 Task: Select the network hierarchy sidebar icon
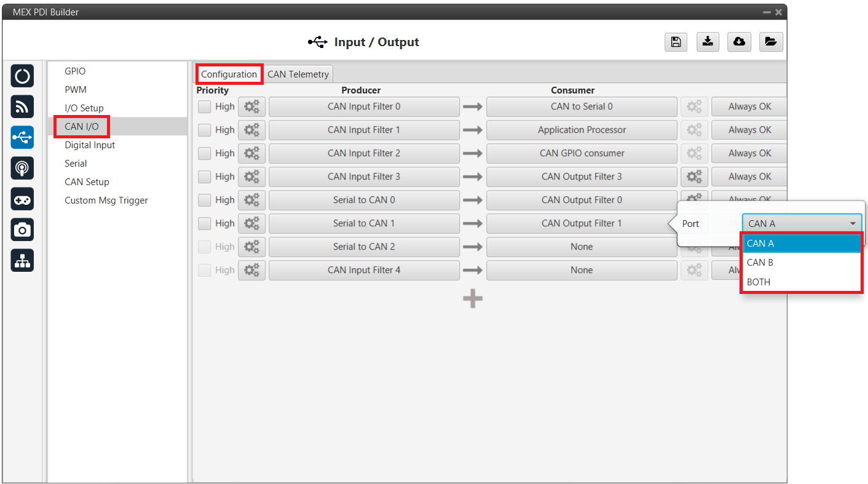(x=23, y=261)
